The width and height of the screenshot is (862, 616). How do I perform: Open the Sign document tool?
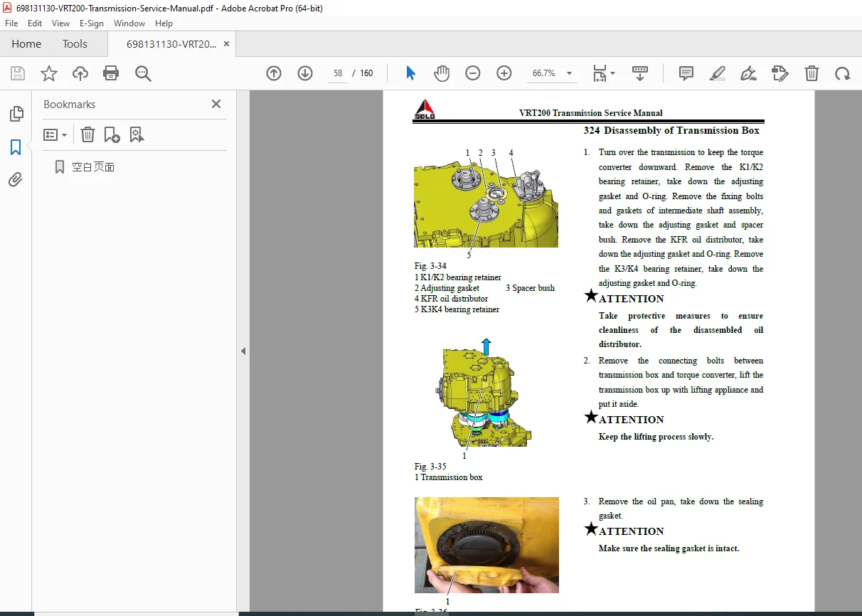(748, 73)
